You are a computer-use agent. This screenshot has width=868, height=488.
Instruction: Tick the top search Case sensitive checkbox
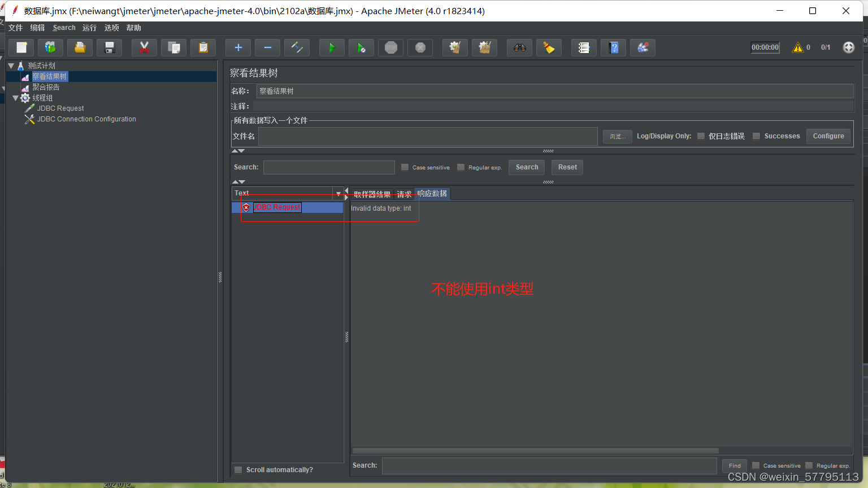pos(405,167)
